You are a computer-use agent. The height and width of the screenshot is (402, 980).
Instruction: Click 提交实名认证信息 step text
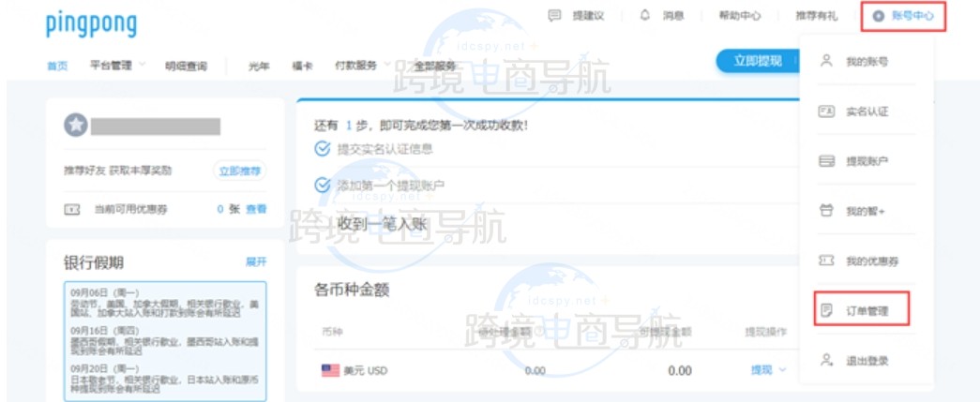point(385,149)
